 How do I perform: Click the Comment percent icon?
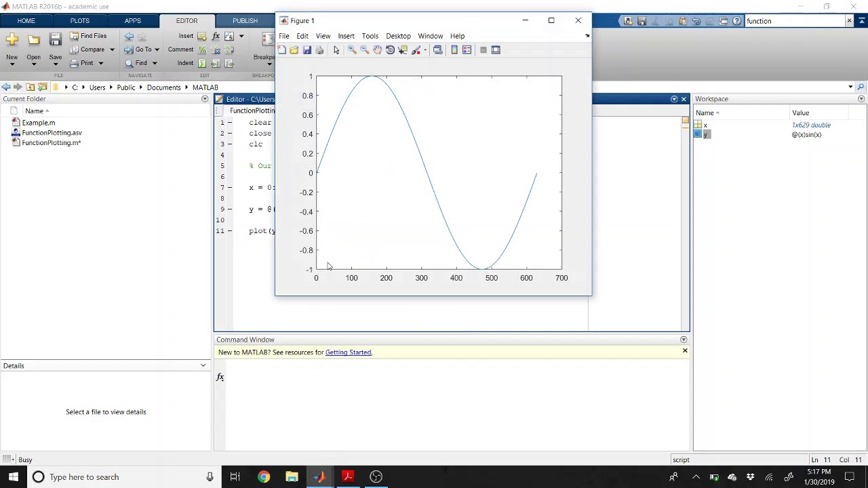[202, 49]
